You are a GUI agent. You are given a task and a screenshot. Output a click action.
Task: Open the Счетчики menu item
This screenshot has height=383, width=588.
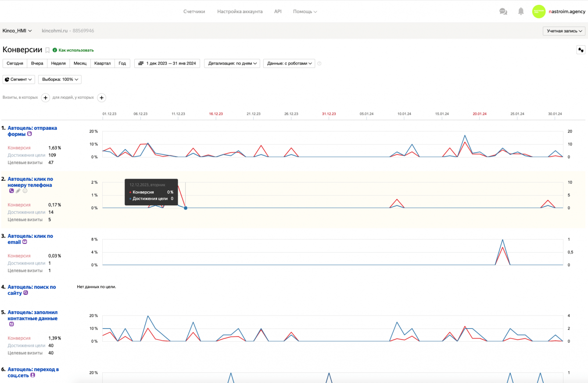coord(194,11)
